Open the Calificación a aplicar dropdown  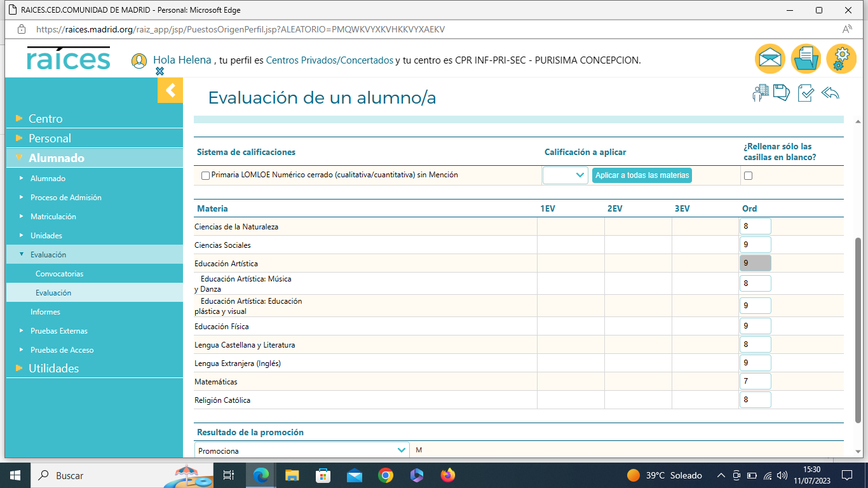coord(565,175)
